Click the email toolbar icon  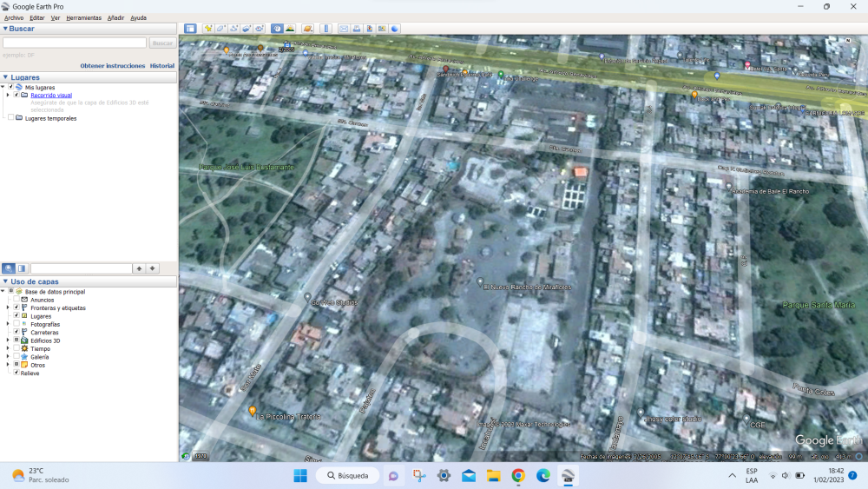pos(344,29)
